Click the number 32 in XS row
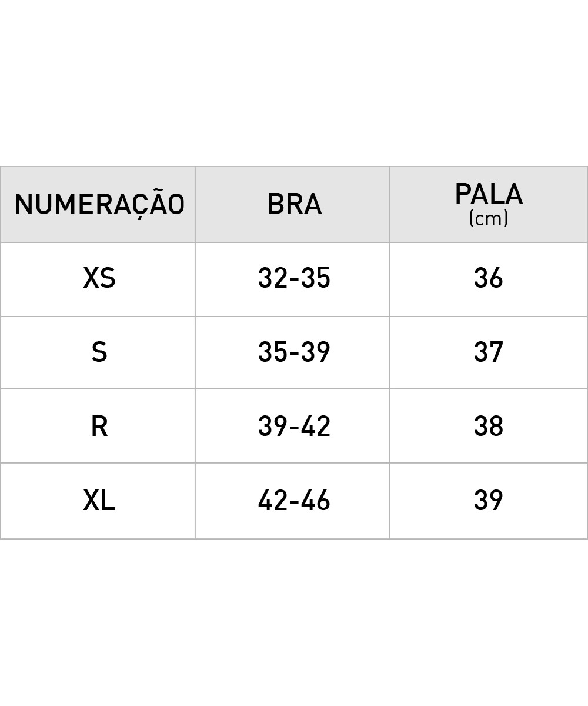Image resolution: width=588 pixels, height=706 pixels. pos(273,278)
